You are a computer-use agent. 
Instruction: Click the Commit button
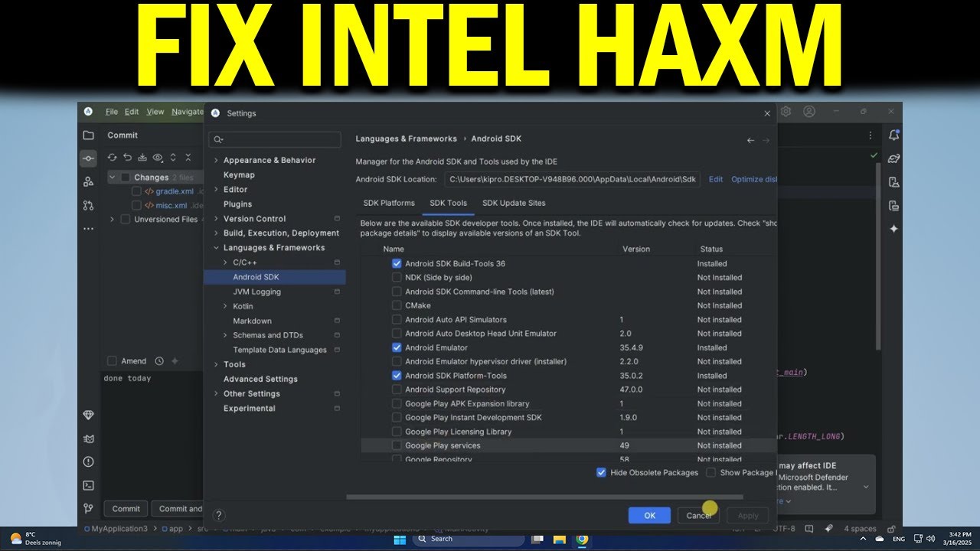click(x=126, y=509)
